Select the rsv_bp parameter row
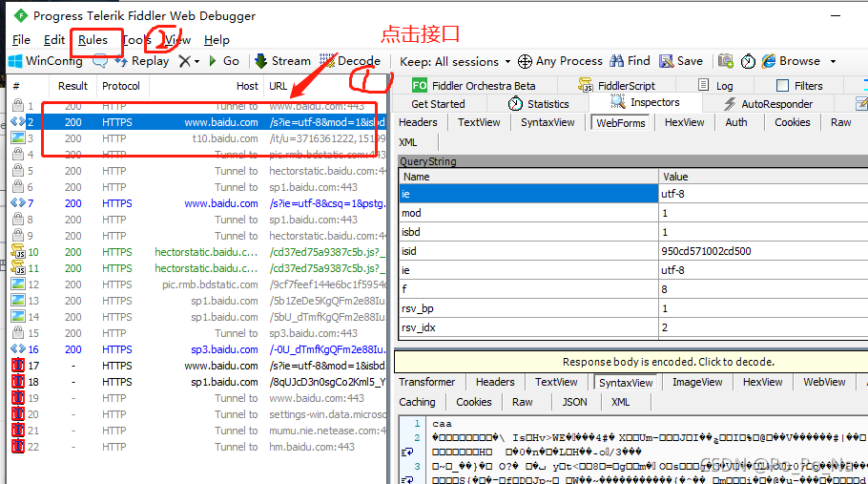868x484 pixels. click(x=633, y=308)
